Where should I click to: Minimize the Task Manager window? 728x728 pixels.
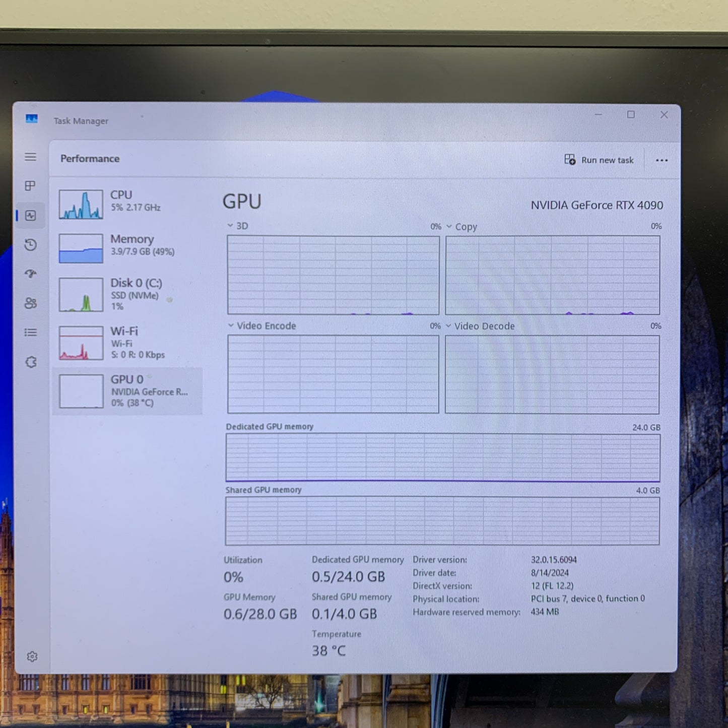[x=599, y=115]
